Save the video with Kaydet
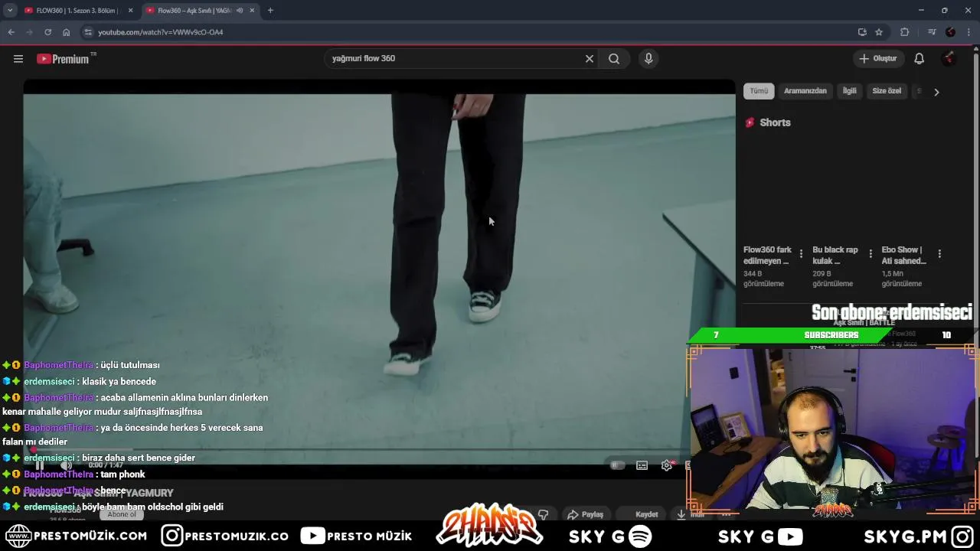Image resolution: width=980 pixels, height=551 pixels. 642,514
